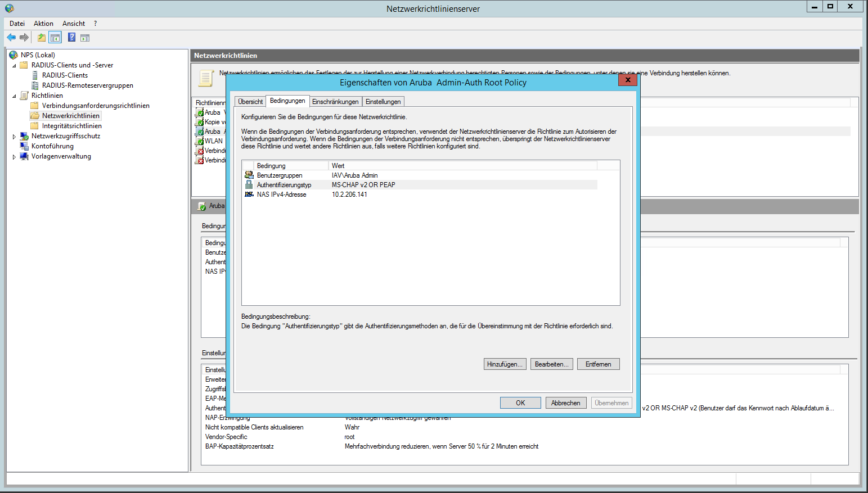868x493 pixels.
Task: Toggle the console tree pane icon
Action: click(55, 38)
